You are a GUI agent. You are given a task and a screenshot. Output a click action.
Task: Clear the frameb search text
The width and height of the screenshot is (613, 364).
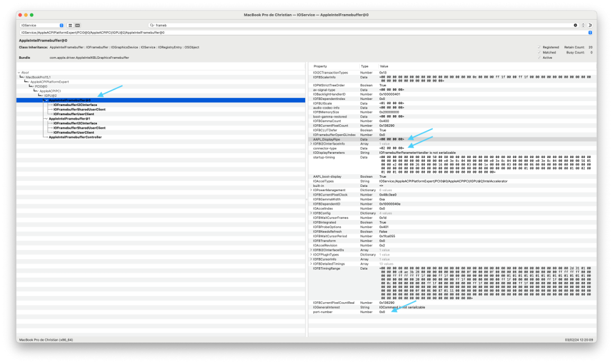tap(576, 25)
